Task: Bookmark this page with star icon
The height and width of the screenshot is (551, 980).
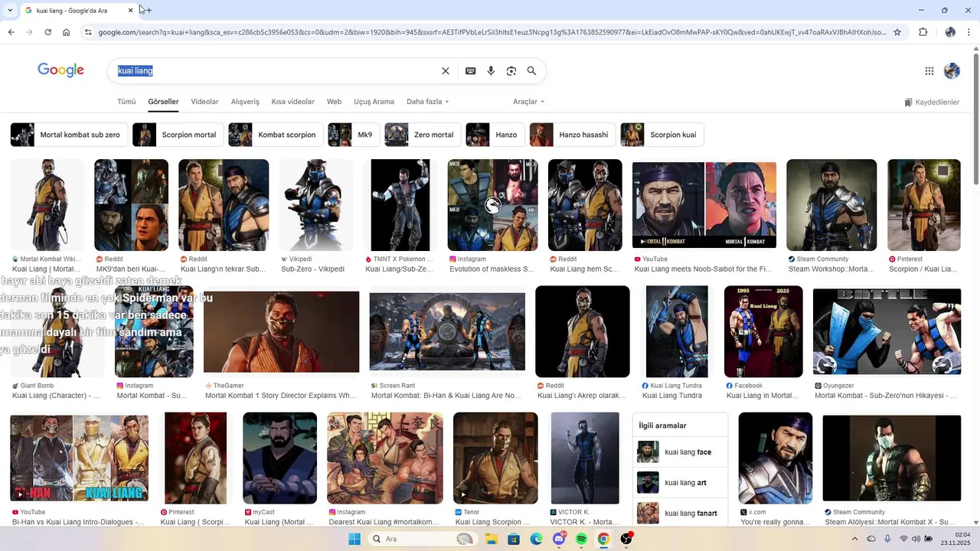Action: coord(897,32)
